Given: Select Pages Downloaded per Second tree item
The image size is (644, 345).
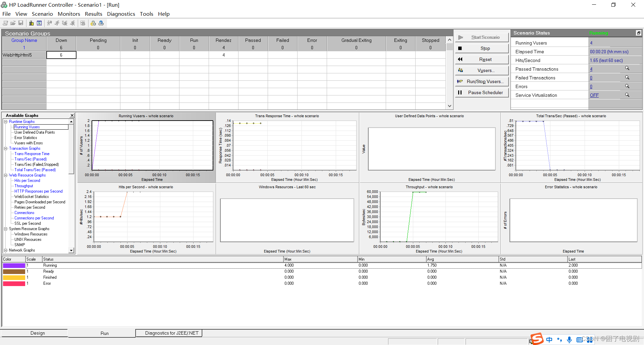Looking at the screenshot, I should [40, 202].
